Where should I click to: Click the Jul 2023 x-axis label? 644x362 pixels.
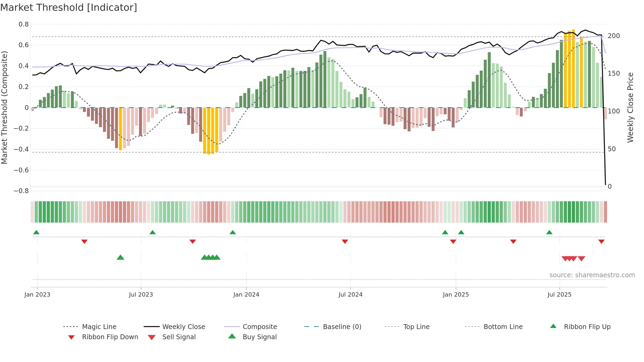141,294
